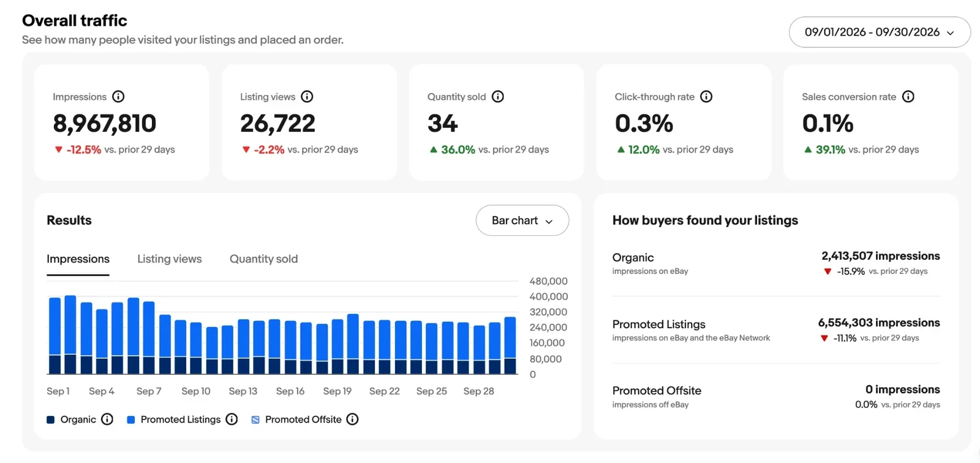Click the Sep 1 bar in chart
The image size is (980, 463).
(x=55, y=336)
